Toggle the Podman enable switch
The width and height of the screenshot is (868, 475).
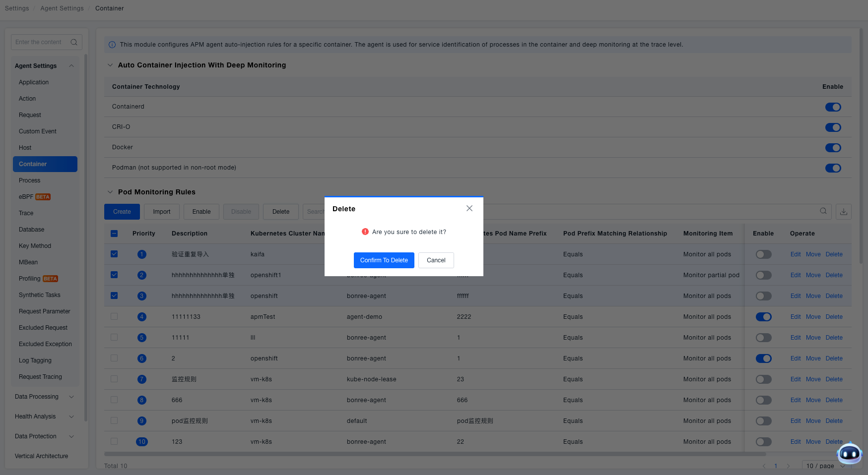833,168
